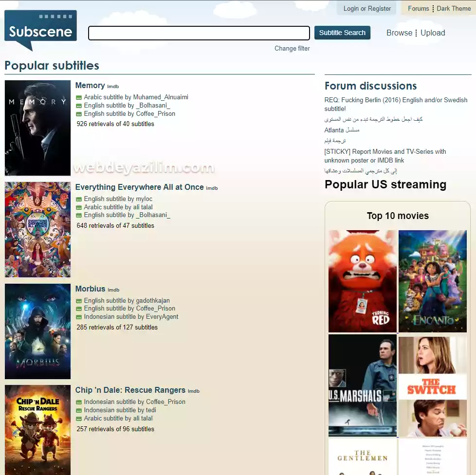The width and height of the screenshot is (476, 475).
Task: Click the Turning Red poster
Action: (363, 281)
